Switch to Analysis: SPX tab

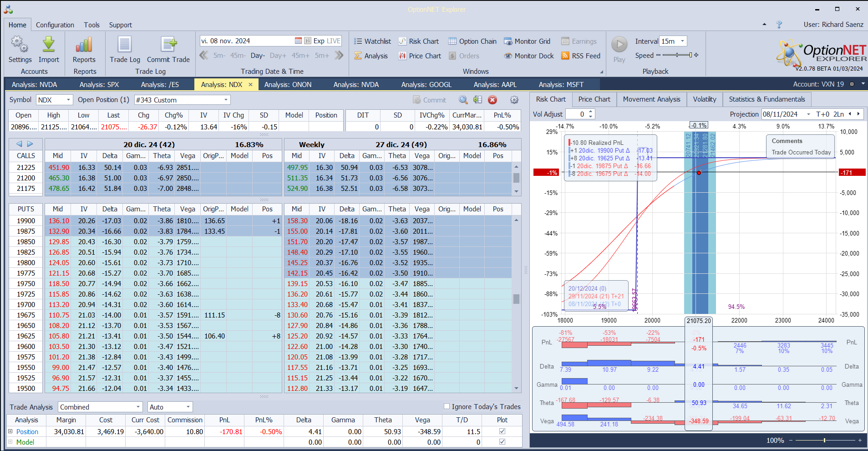[x=99, y=84]
